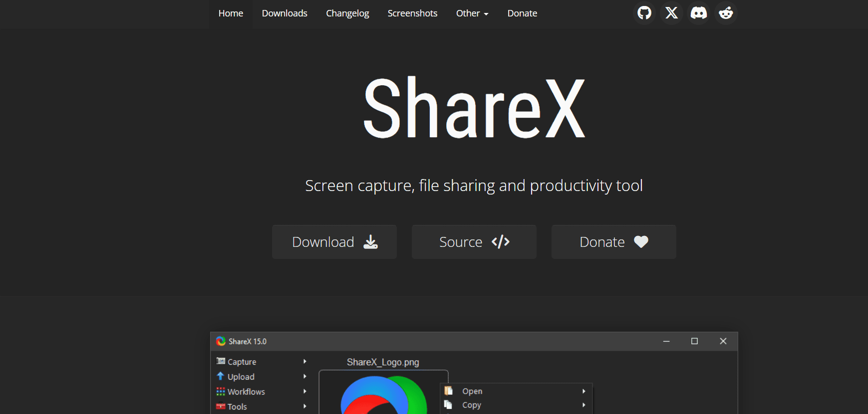Click the Source code button
Image resolution: width=868 pixels, height=414 pixels.
pyautogui.click(x=474, y=242)
